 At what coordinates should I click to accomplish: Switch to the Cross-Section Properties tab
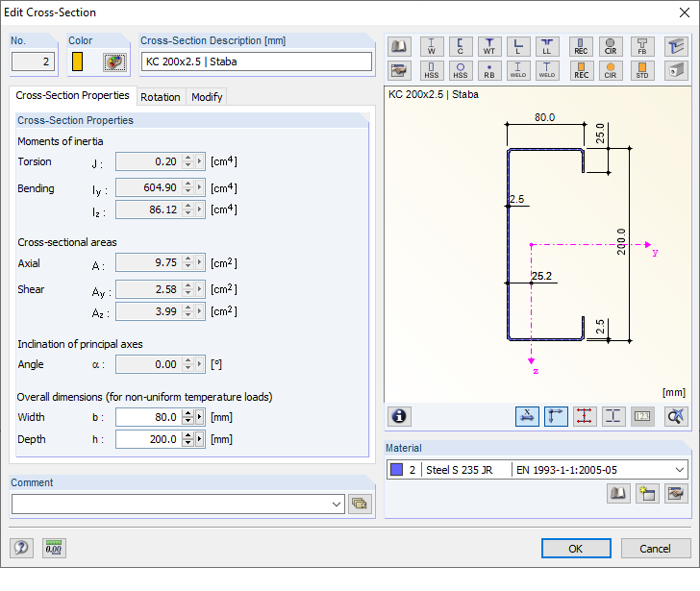72,95
